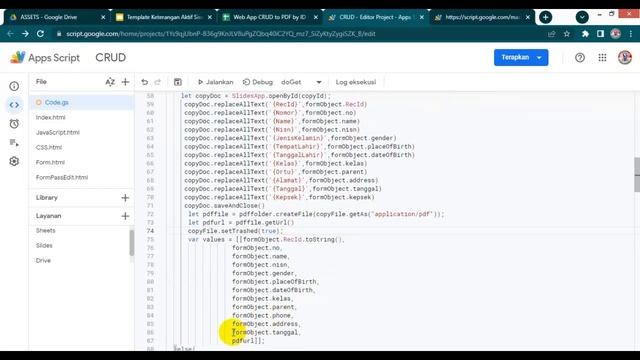Undo the last edit

click(x=144, y=82)
